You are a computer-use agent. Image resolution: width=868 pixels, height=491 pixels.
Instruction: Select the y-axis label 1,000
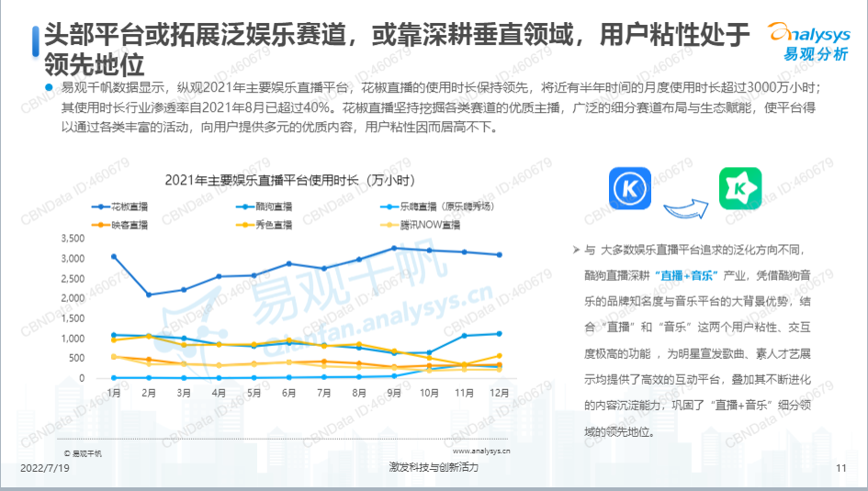73,339
